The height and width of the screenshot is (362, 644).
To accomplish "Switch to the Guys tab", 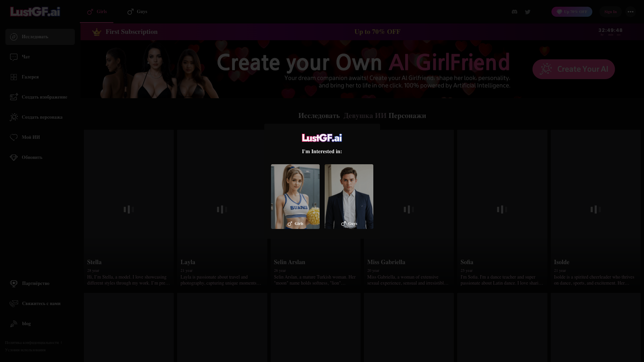I will (137, 12).
